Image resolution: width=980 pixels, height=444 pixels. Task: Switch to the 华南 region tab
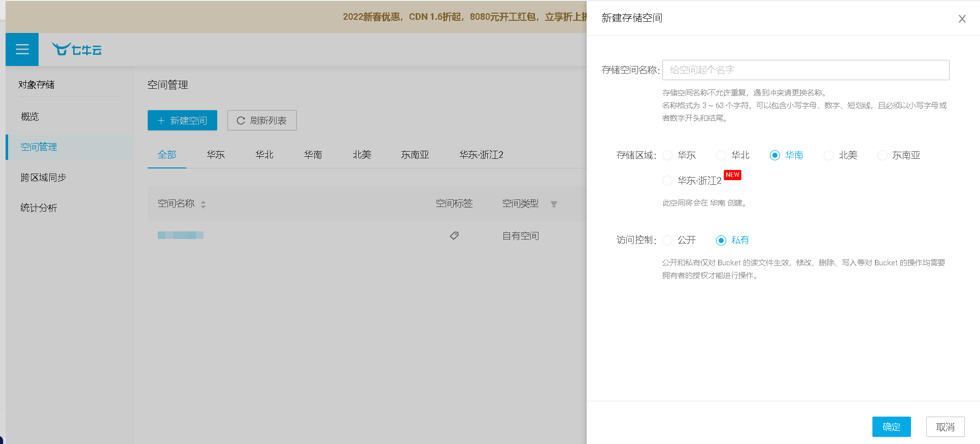coord(313,155)
